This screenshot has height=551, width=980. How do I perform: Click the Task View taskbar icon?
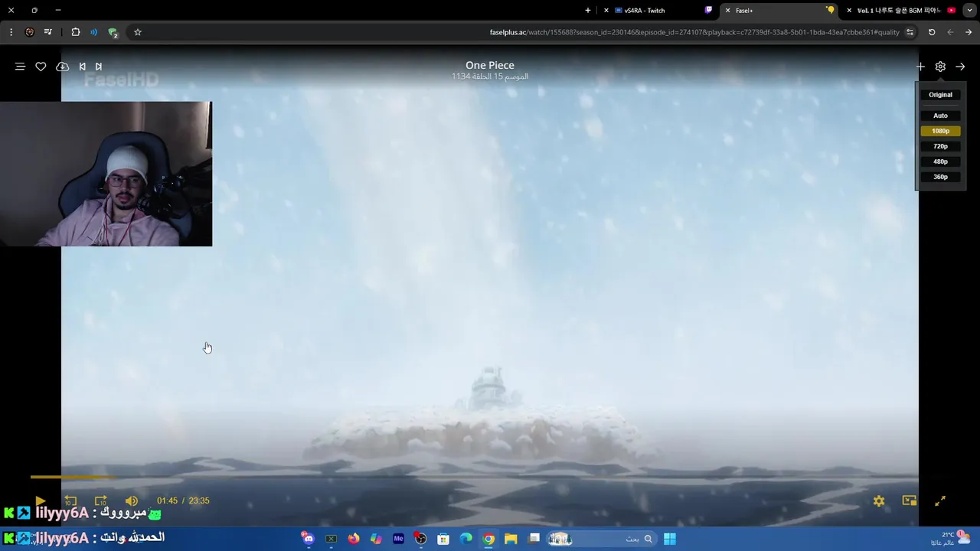click(534, 539)
